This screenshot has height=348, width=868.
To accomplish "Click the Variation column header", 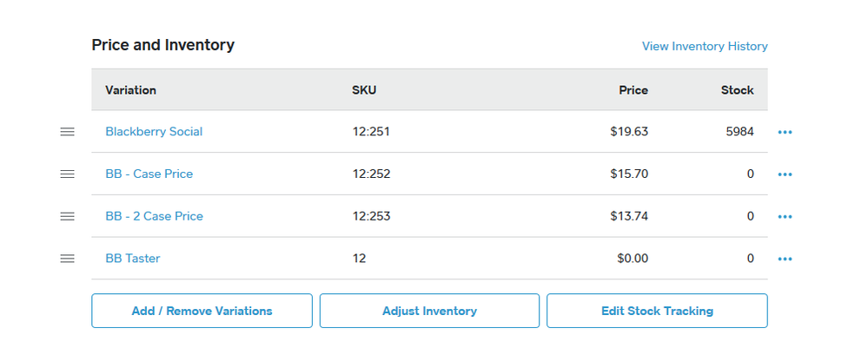I will pos(130,90).
